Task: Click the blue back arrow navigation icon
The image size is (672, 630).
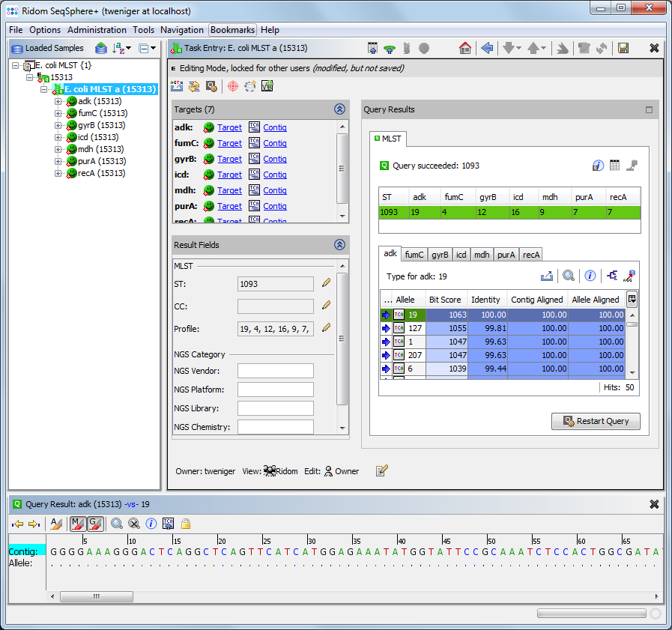Action: (x=487, y=48)
